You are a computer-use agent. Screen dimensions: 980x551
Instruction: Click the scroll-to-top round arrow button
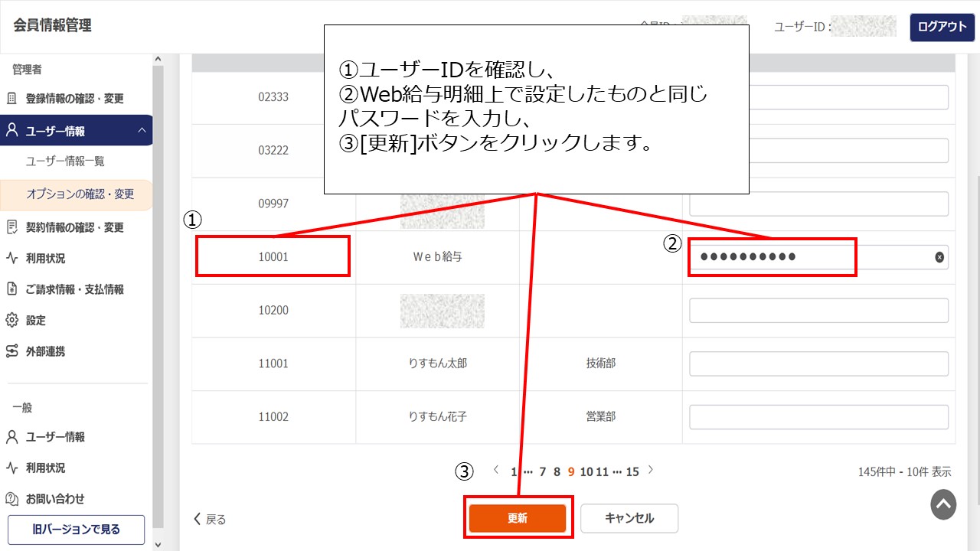(x=943, y=505)
